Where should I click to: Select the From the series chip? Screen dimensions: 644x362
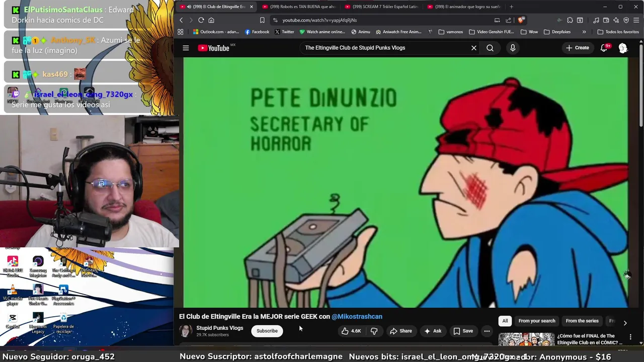point(582,321)
